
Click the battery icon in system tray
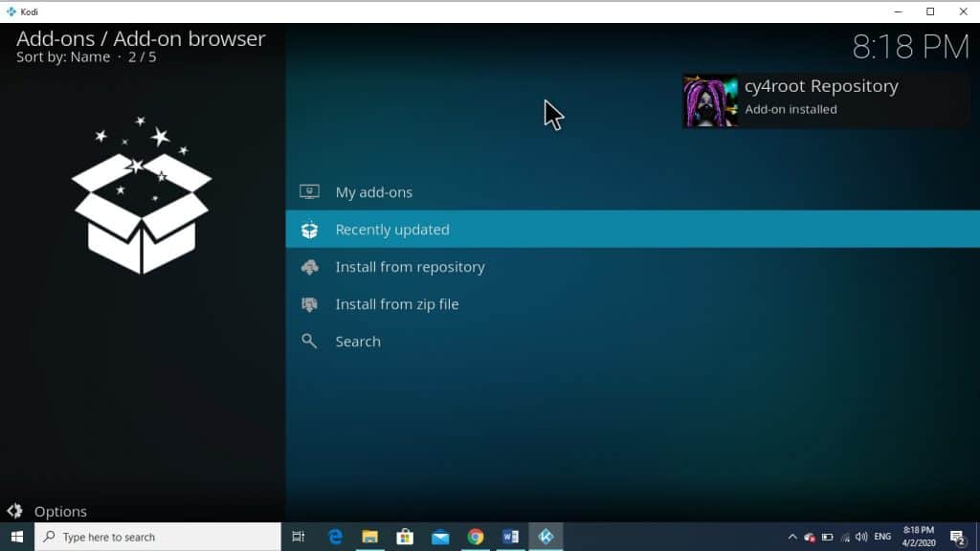(827, 538)
